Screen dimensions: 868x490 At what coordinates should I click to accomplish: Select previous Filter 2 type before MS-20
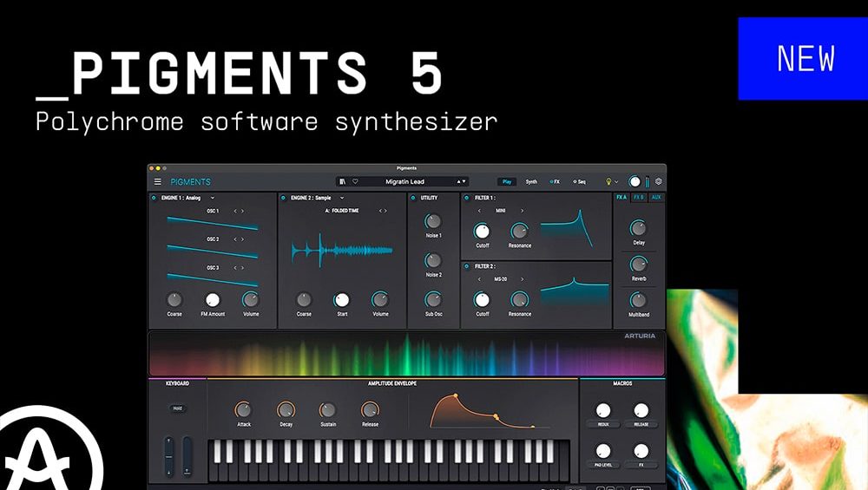(479, 279)
